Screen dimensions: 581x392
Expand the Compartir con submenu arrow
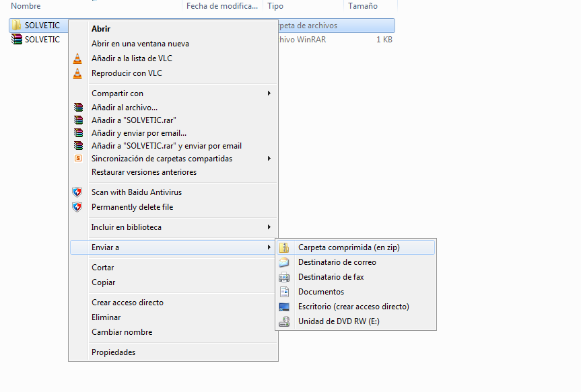pyautogui.click(x=269, y=93)
